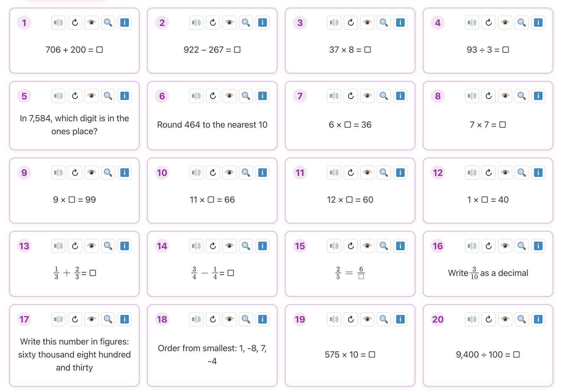Select the question 17 number badge
The height and width of the screenshot is (392, 561).
pyautogui.click(x=24, y=319)
